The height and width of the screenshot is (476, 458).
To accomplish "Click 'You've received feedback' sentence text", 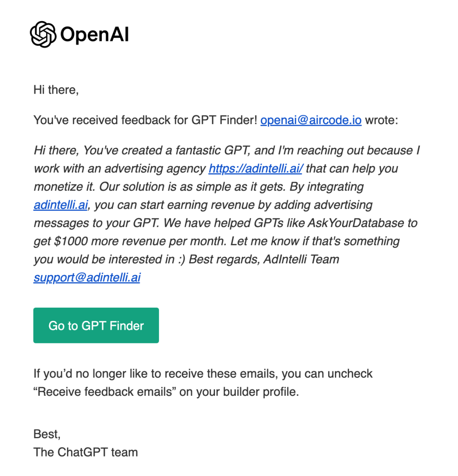I will pos(145,120).
